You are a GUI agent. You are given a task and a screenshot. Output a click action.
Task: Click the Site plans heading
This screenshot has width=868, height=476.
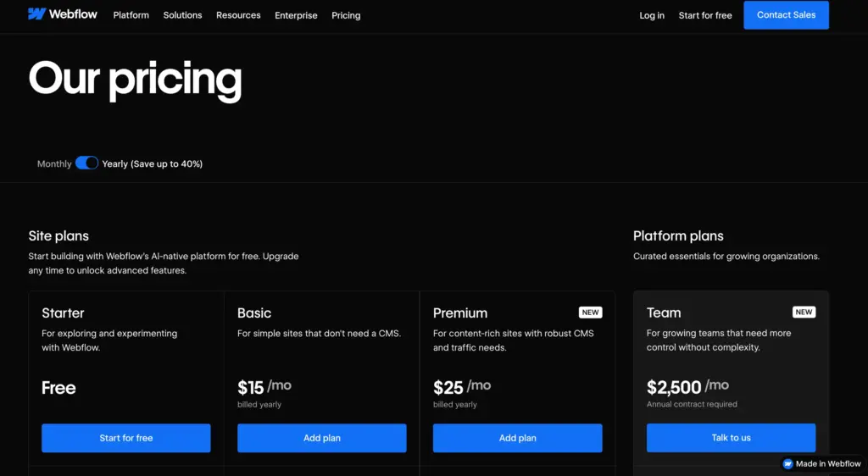click(58, 236)
